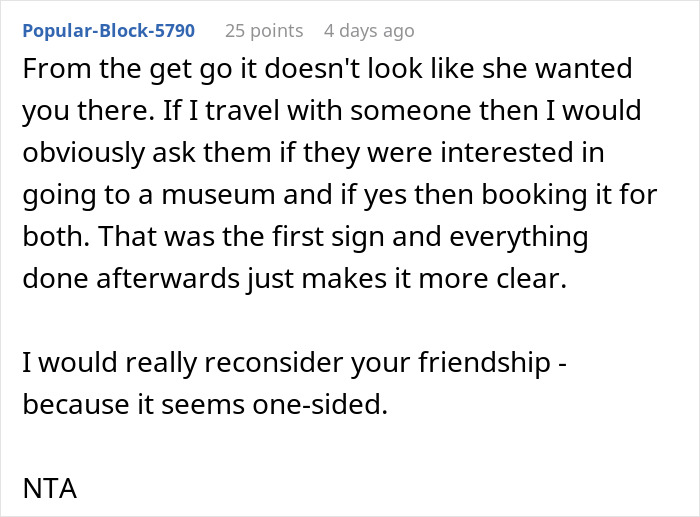Click the line 'because it seems one-sided.'

click(x=203, y=405)
